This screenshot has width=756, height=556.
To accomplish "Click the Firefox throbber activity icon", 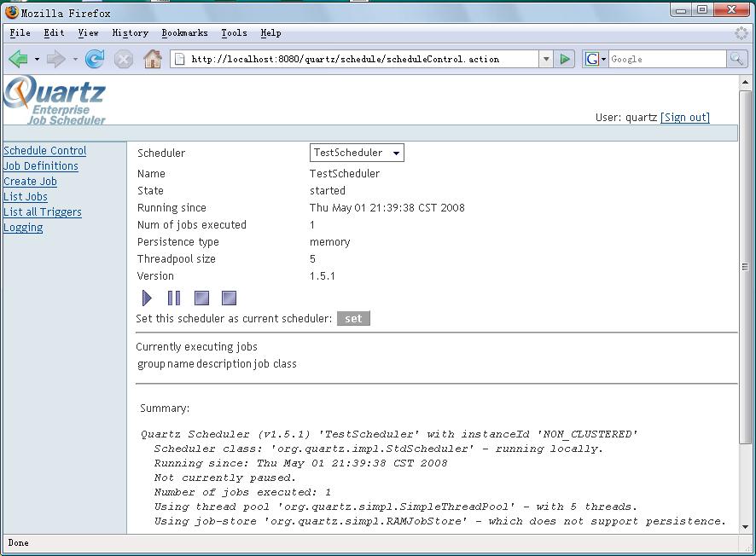I will click(741, 32).
